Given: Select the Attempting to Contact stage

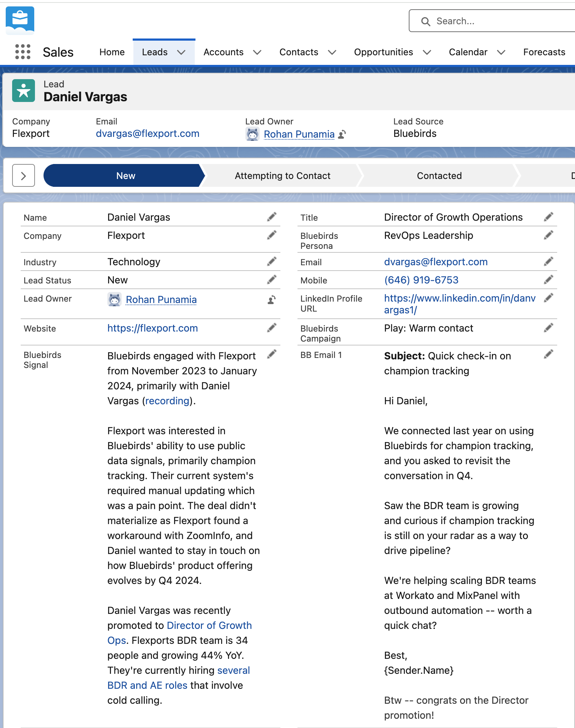Looking at the screenshot, I should click(x=282, y=176).
